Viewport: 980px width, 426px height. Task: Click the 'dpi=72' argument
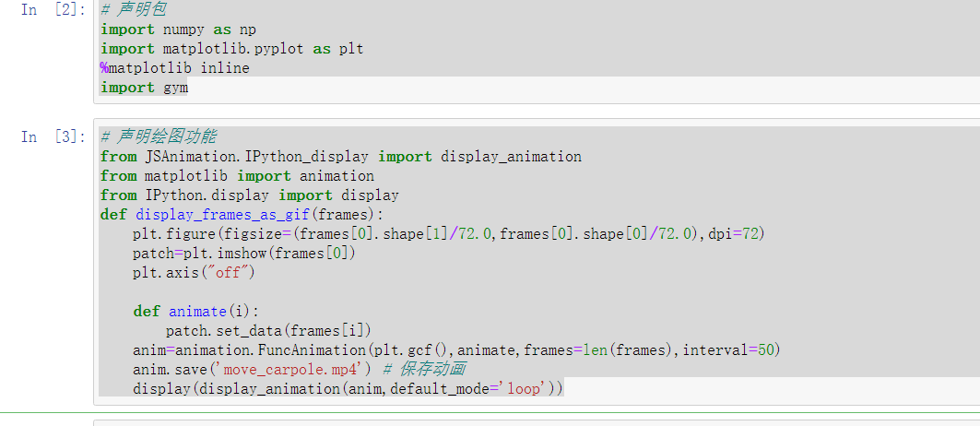pyautogui.click(x=733, y=234)
